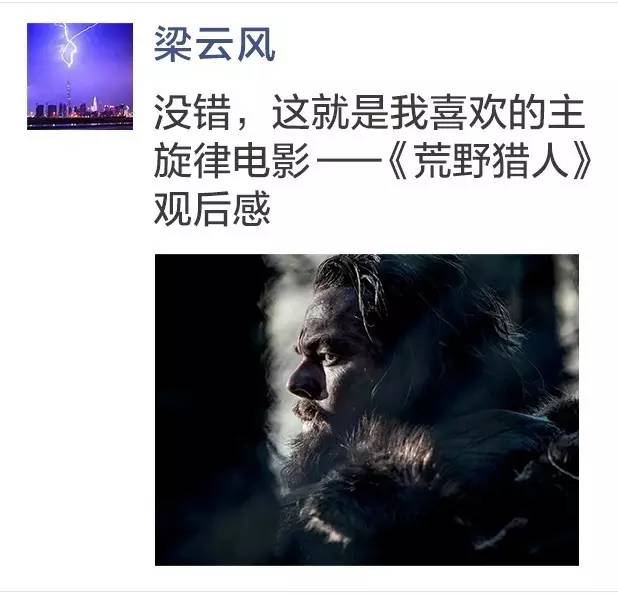Open 梁云风's lightning avatar picture
This screenshot has width=618, height=595.
(80, 76)
